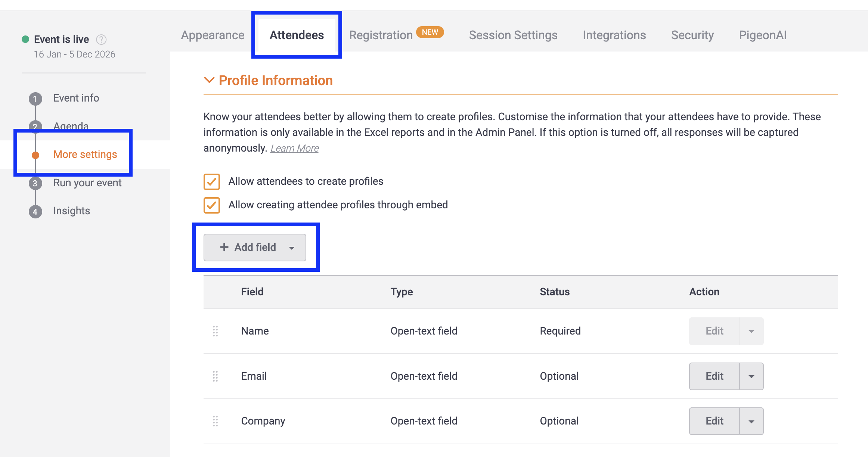This screenshot has height=457, width=868.
Task: Open the dropdown arrow beside Name Edit
Action: (751, 331)
